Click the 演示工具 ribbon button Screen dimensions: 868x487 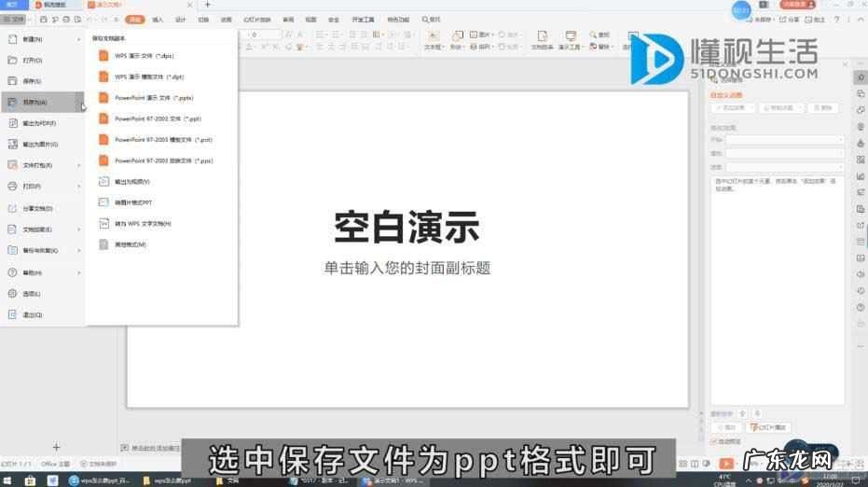coord(570,40)
